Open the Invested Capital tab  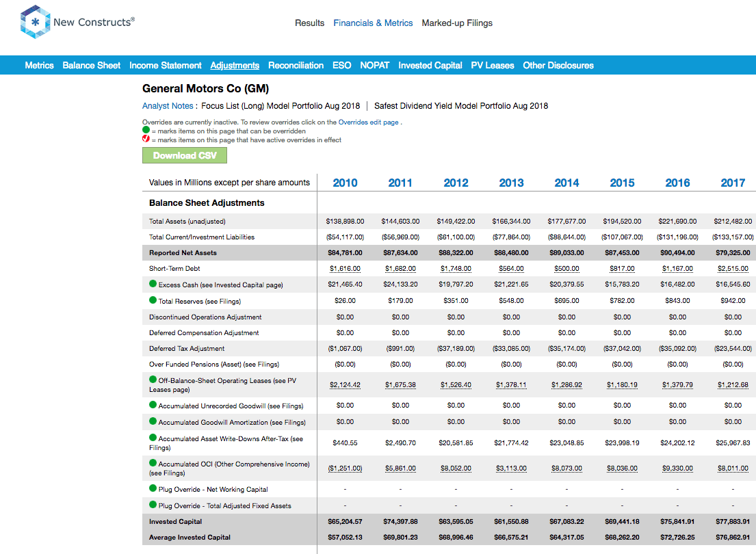(430, 66)
